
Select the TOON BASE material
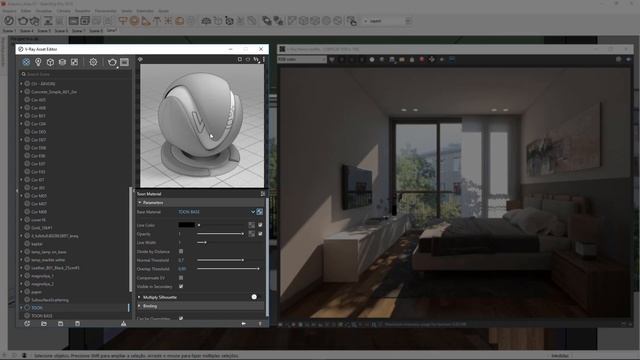click(42, 316)
